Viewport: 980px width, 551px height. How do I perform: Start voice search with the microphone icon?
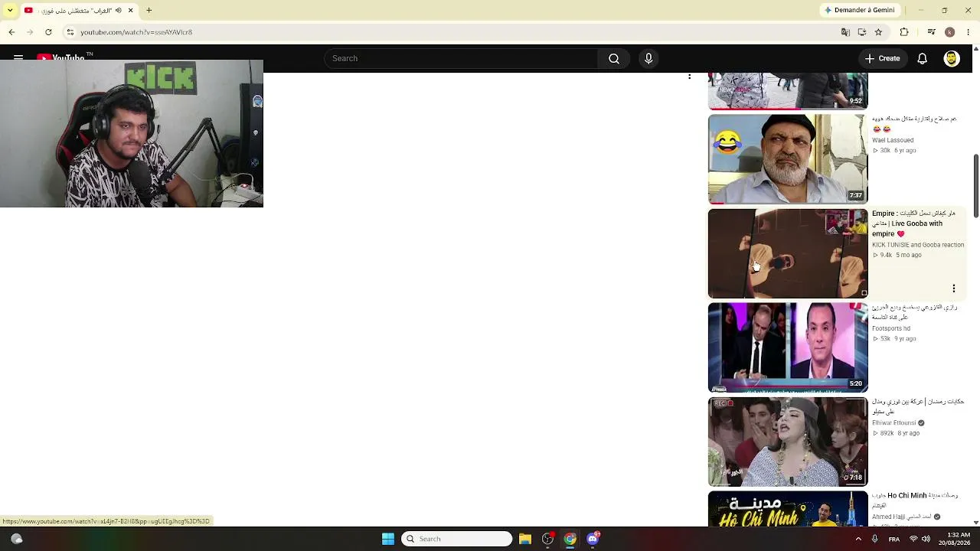tap(648, 59)
